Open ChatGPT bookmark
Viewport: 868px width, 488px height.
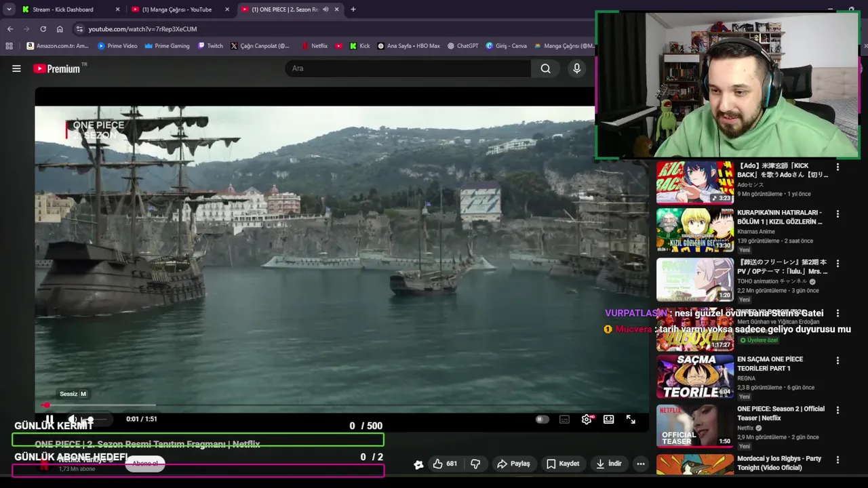(462, 46)
